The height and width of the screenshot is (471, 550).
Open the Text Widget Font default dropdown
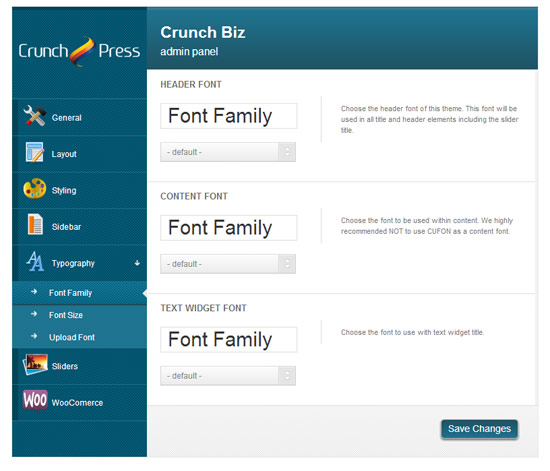tap(228, 376)
